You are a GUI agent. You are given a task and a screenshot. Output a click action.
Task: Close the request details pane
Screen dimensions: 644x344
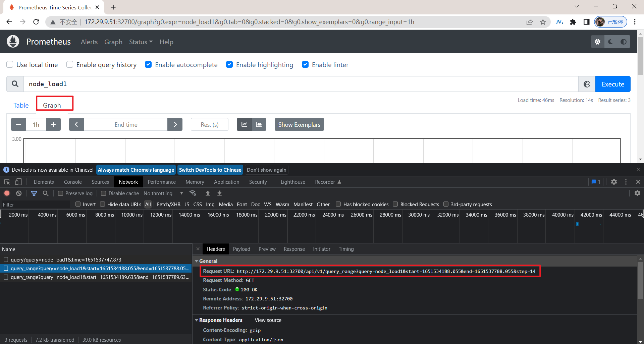(198, 249)
